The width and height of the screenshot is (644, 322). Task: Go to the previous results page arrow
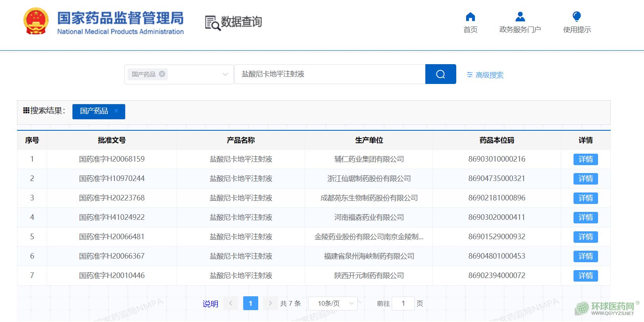(x=231, y=303)
